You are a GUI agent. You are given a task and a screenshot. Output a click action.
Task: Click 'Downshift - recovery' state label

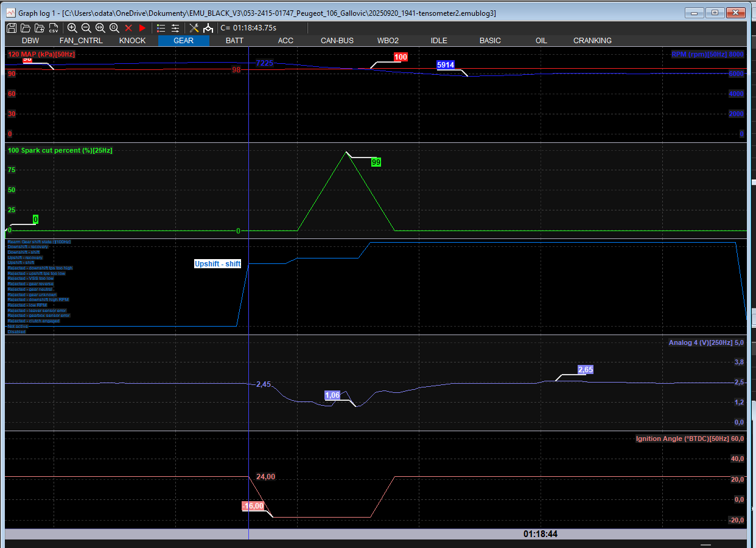pyautogui.click(x=27, y=247)
